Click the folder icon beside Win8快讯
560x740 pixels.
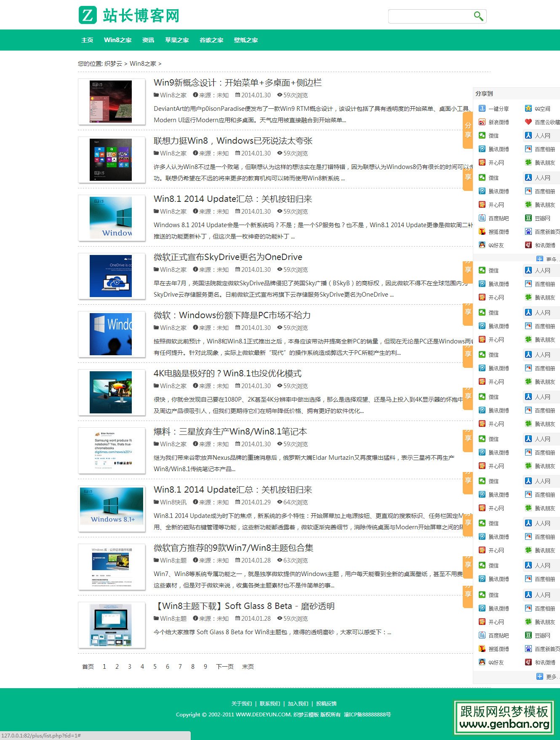pos(156,502)
